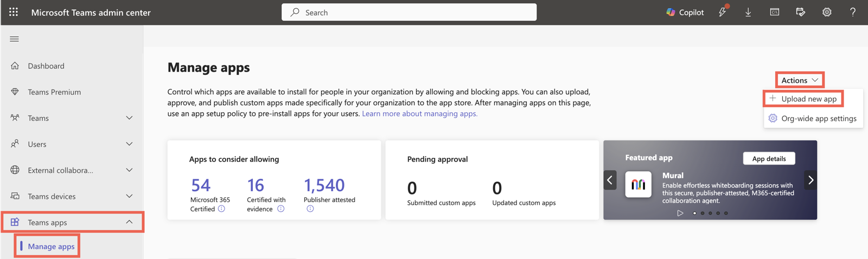This screenshot has height=259, width=868.
Task: Click the plus icon for Upload new app
Action: coord(773,98)
